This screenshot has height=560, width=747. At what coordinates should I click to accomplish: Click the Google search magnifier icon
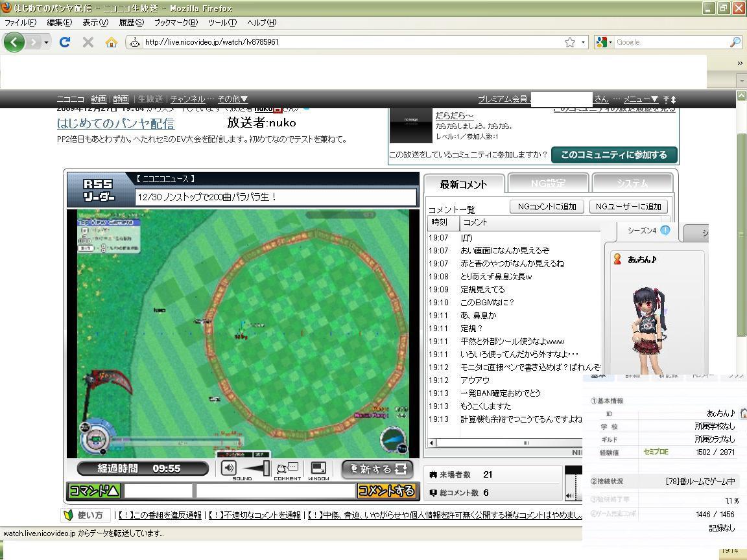735,42
